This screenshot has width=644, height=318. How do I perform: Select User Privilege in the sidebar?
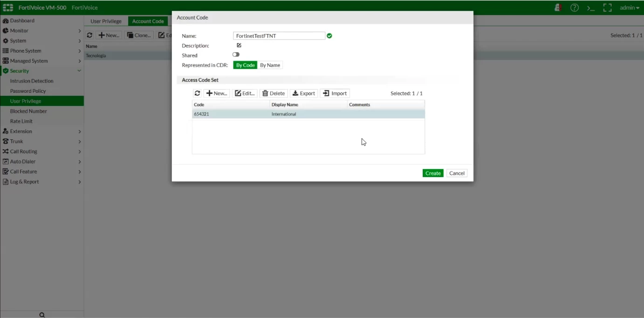point(42,101)
